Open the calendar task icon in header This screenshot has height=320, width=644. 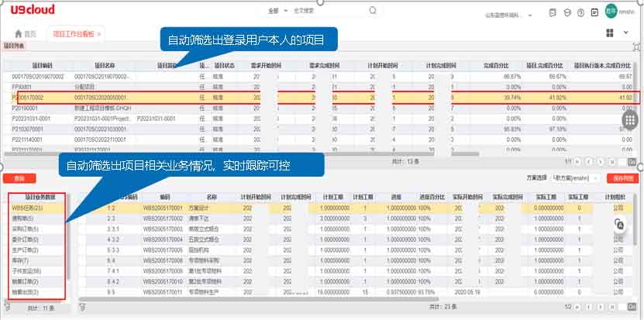pos(594,12)
